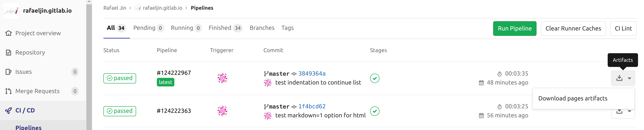Click the passed stage icon for pipeline #124222967
Viewport: 644px width, 130px height.
[375, 78]
